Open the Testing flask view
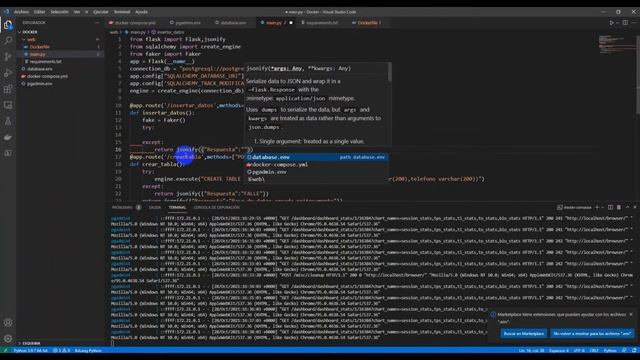Screen dimensions: 640x360 point(8,121)
